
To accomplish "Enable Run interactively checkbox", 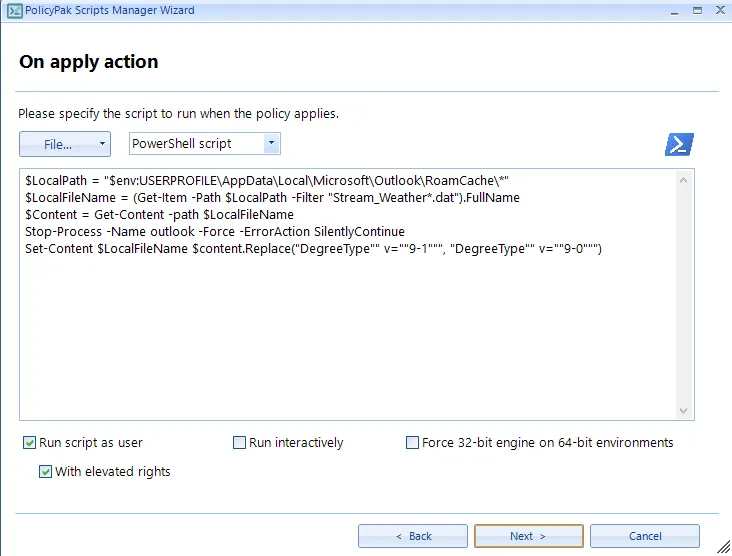I will (x=240, y=443).
